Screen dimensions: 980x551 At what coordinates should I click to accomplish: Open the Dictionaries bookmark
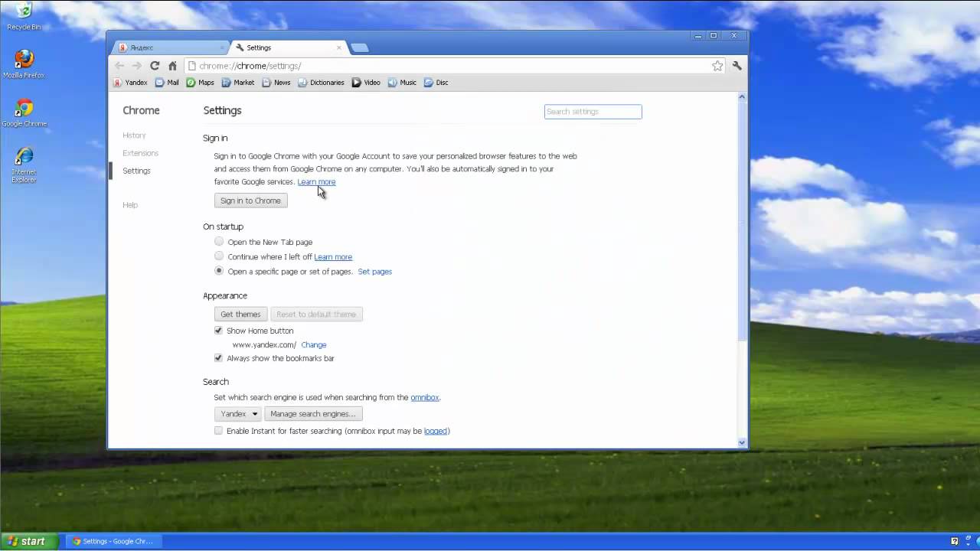coord(322,83)
